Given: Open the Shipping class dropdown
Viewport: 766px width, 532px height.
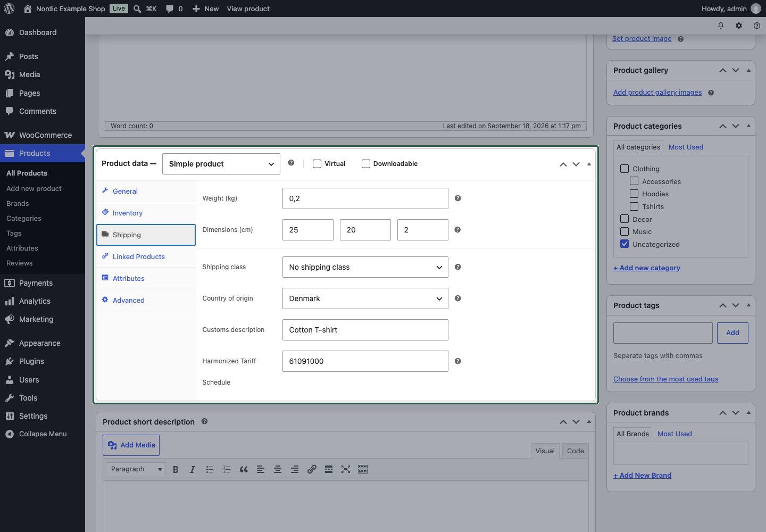Looking at the screenshot, I should [x=365, y=267].
